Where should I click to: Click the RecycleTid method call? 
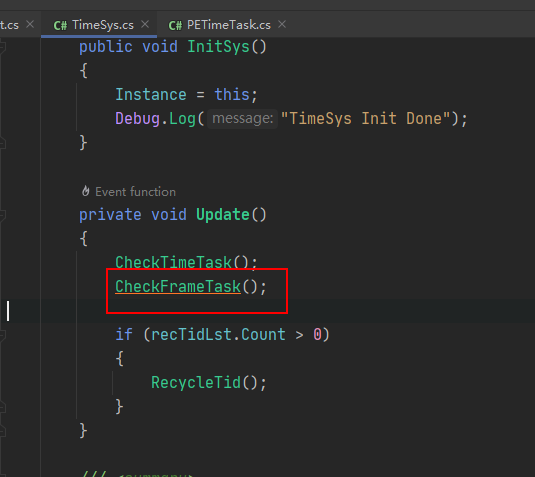(196, 382)
